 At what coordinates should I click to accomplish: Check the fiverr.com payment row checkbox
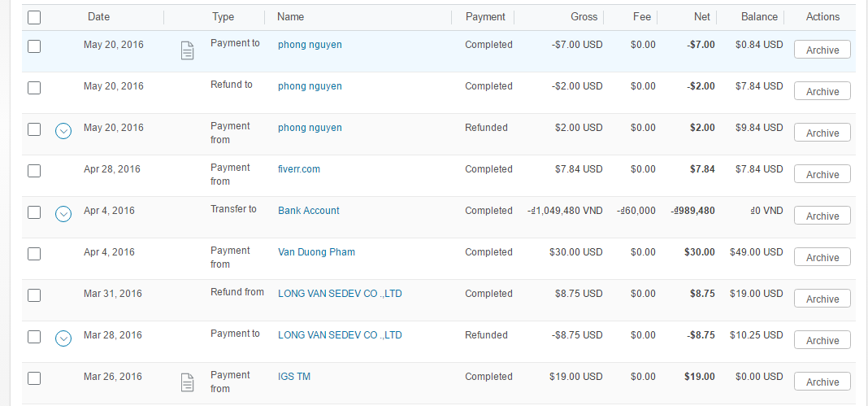34,171
